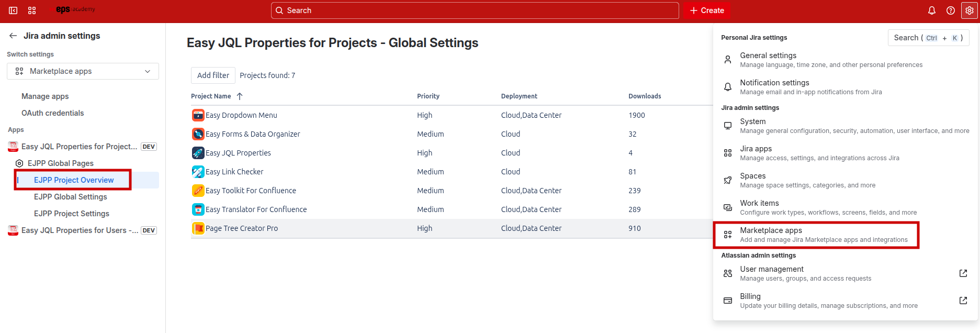Image resolution: width=980 pixels, height=333 pixels.
Task: Click the Notification settings bell icon
Action: tap(728, 87)
